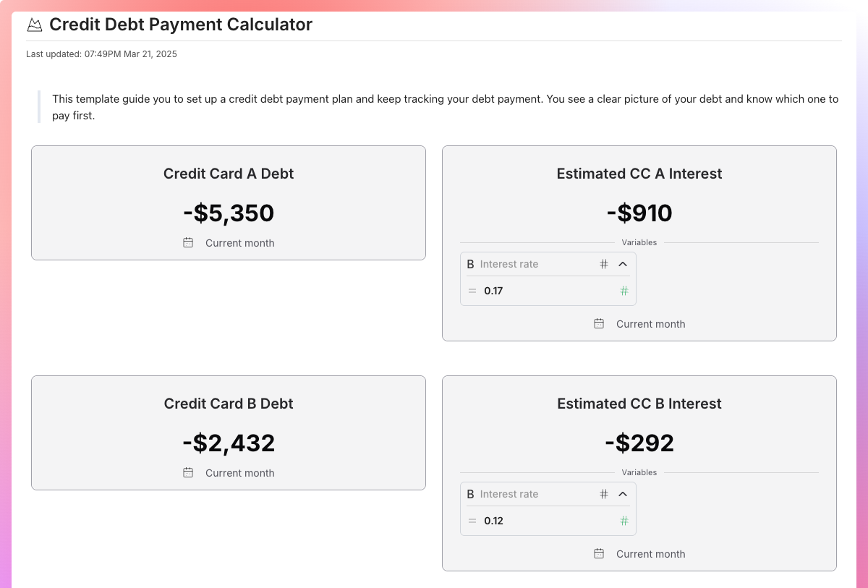The image size is (868, 588).
Task: Select the 0.12 interest rate value field
Action: [493, 521]
